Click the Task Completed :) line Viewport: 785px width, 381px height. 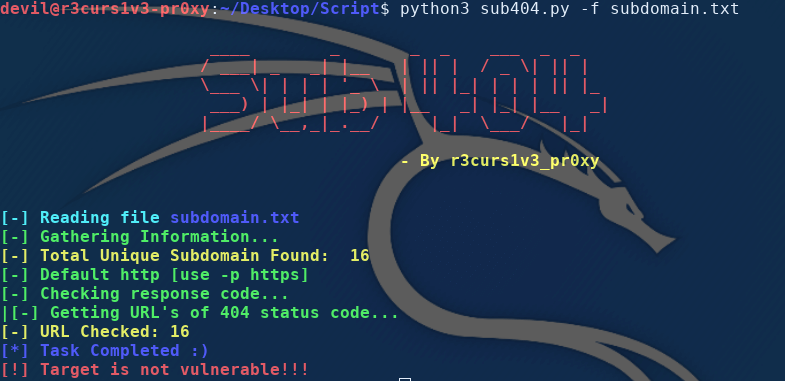click(105, 350)
